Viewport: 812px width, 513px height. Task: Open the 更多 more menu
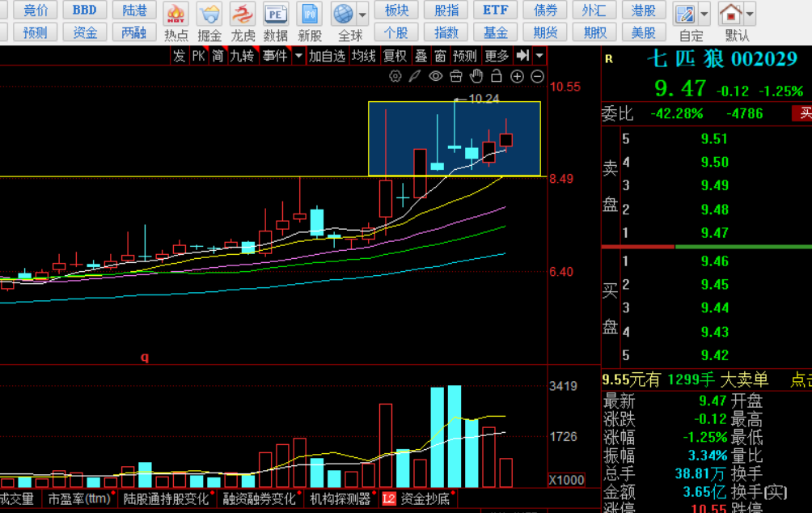(497, 56)
